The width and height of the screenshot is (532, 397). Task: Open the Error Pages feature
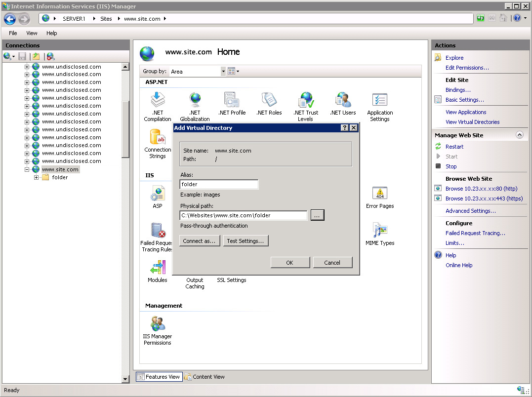tap(380, 197)
